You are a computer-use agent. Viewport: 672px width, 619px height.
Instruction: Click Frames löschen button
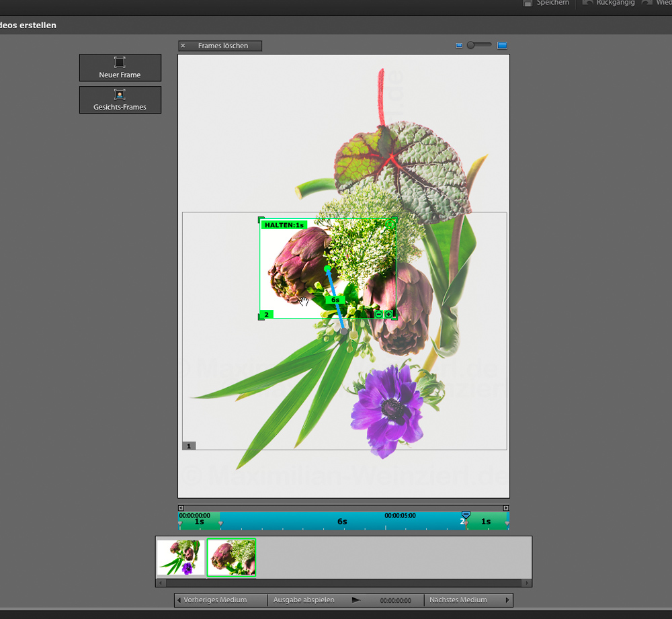[x=220, y=46]
